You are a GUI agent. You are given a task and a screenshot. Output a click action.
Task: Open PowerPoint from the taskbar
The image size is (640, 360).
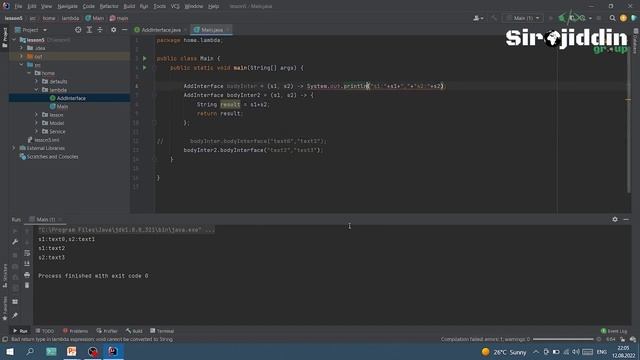point(72,351)
